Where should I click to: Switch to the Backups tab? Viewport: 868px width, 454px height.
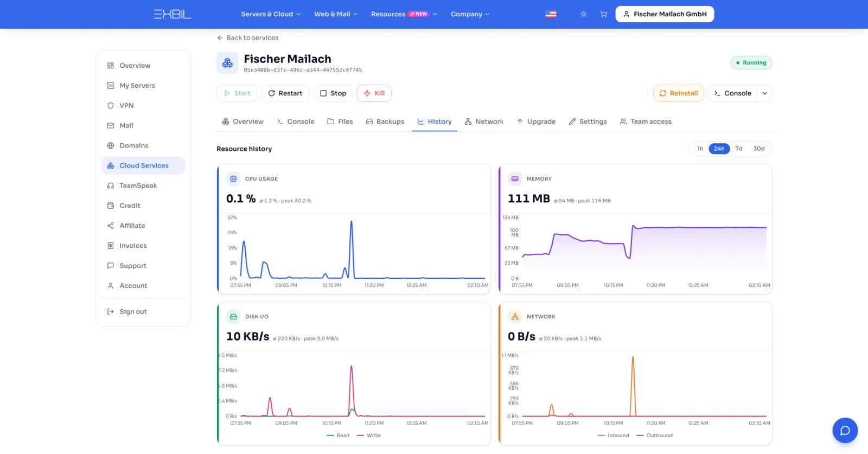[385, 122]
